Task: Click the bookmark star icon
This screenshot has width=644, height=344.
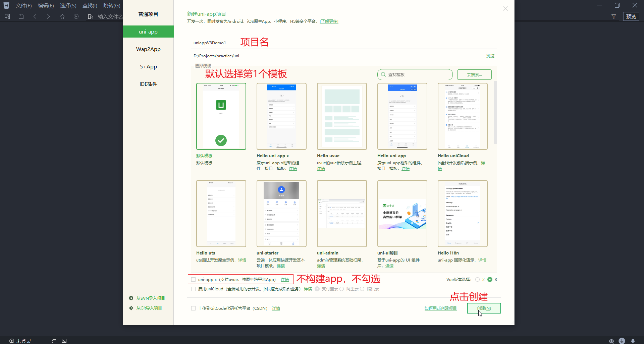Action: pyautogui.click(x=62, y=16)
